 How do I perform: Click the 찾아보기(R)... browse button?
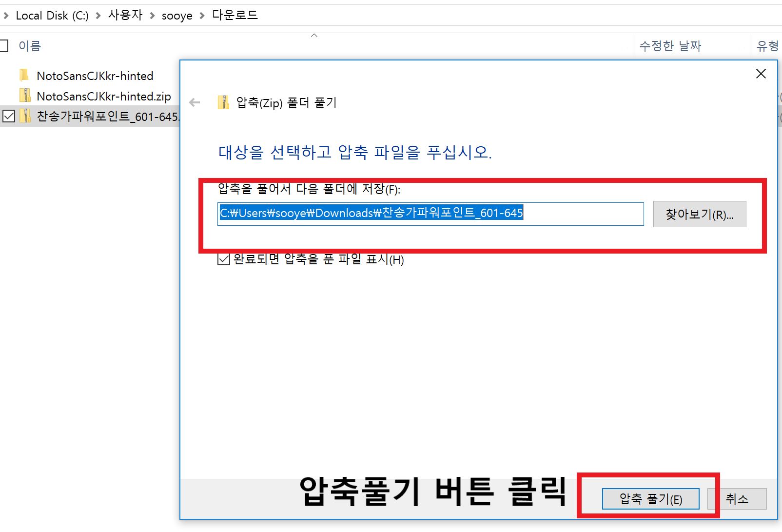tap(699, 214)
